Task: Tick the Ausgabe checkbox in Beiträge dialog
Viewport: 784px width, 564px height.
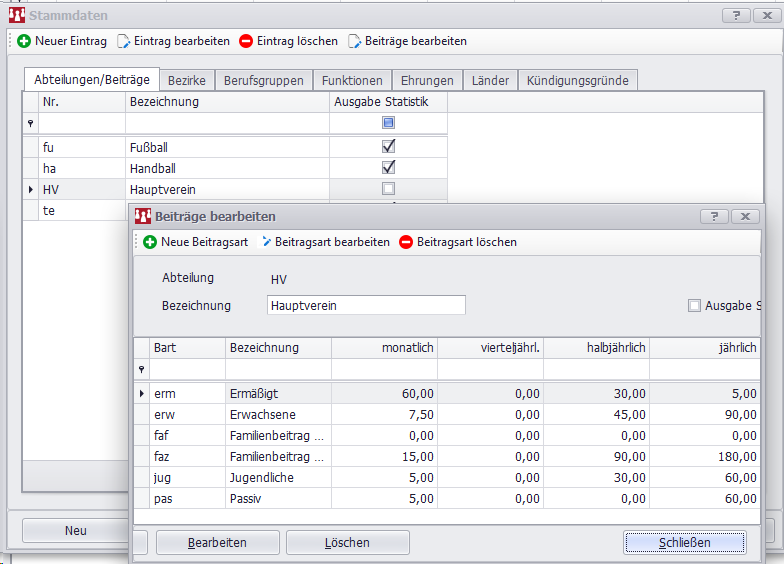Action: pyautogui.click(x=694, y=306)
